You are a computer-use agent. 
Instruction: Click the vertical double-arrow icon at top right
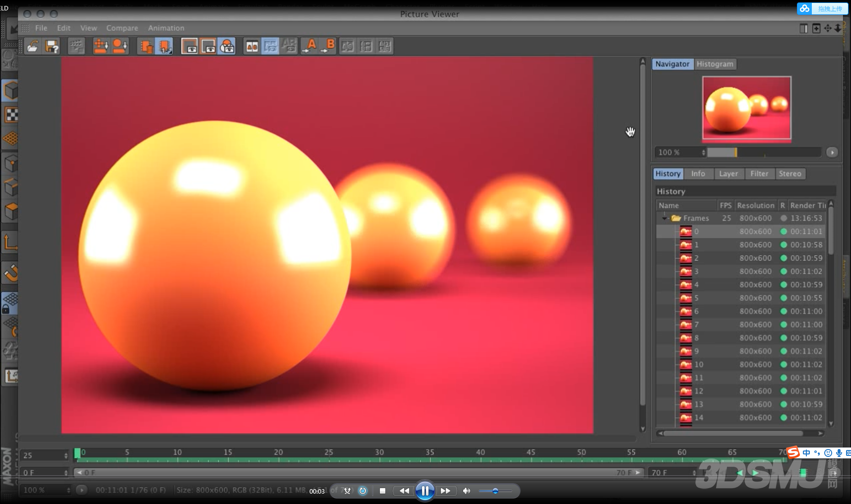click(838, 28)
